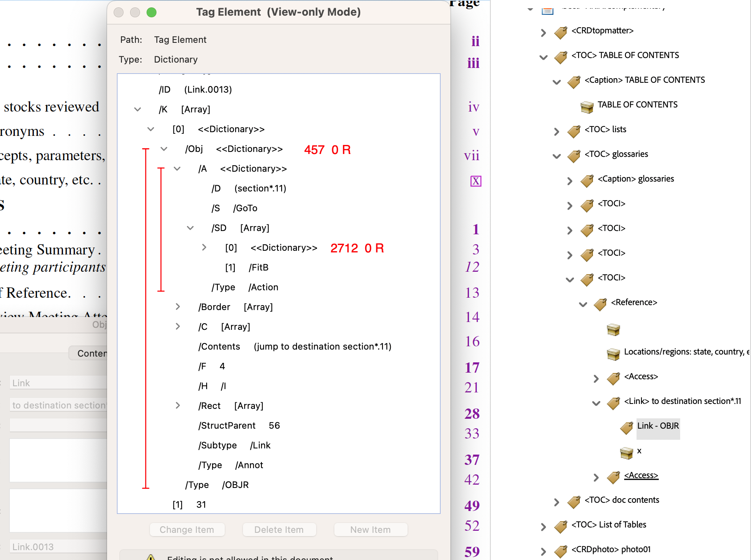The image size is (751, 560).
Task: Expand the /Rect Array entry
Action: (x=177, y=406)
